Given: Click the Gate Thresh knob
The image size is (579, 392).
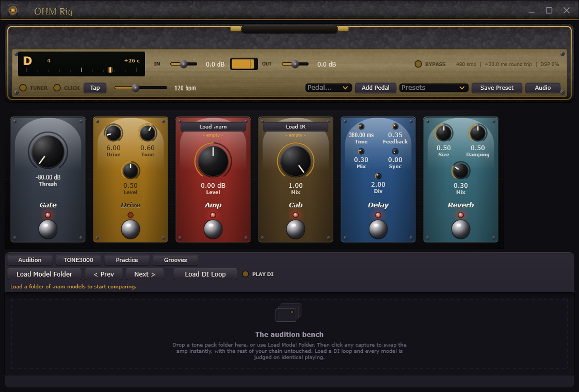Looking at the screenshot, I should click(x=48, y=151).
